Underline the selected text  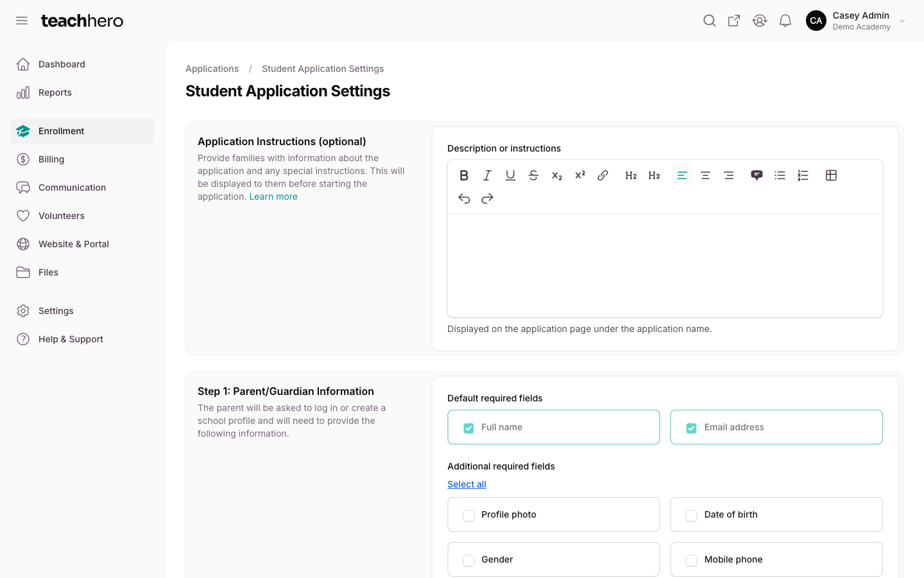[x=510, y=175]
